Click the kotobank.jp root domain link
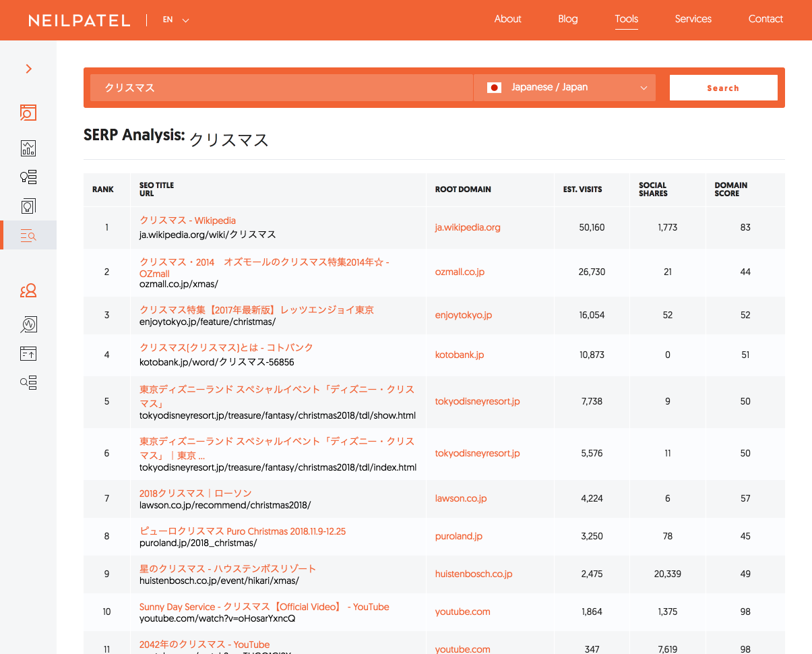Image resolution: width=812 pixels, height=654 pixels. pos(460,355)
